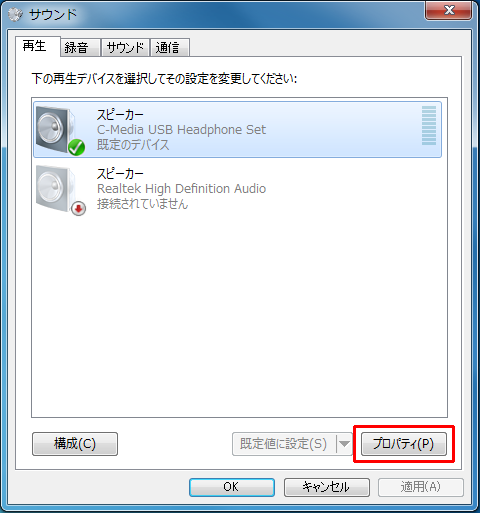Image resolution: width=480 pixels, height=513 pixels.
Task: Click the 適用(A) button
Action: pyautogui.click(x=421, y=487)
